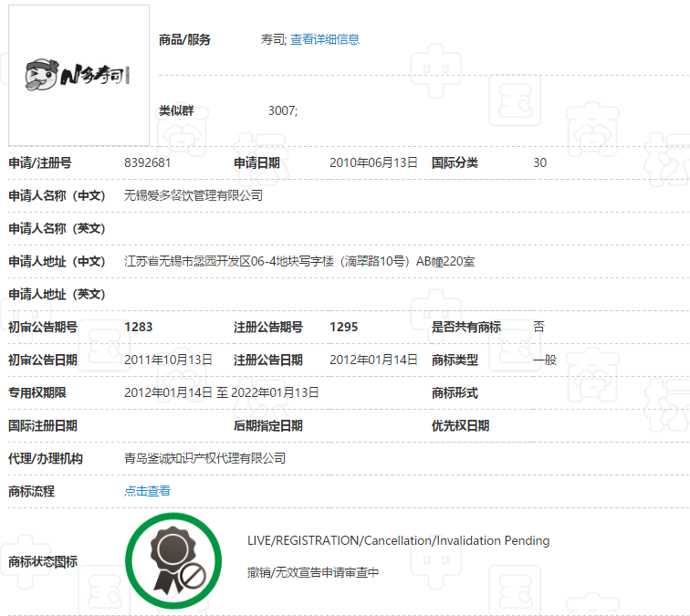Click the green trademark status badge icon

(x=172, y=560)
